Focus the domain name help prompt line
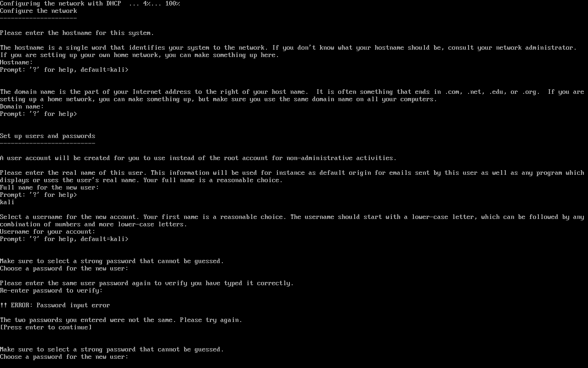This screenshot has height=368, width=588. (x=39, y=114)
